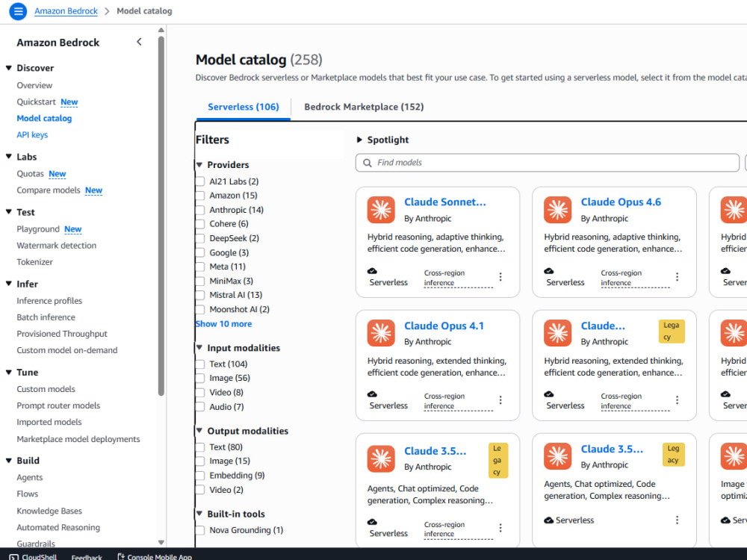Screen dimensions: 747x560
Task: Tick the Mistral AI provider checkbox
Action: coord(200,295)
